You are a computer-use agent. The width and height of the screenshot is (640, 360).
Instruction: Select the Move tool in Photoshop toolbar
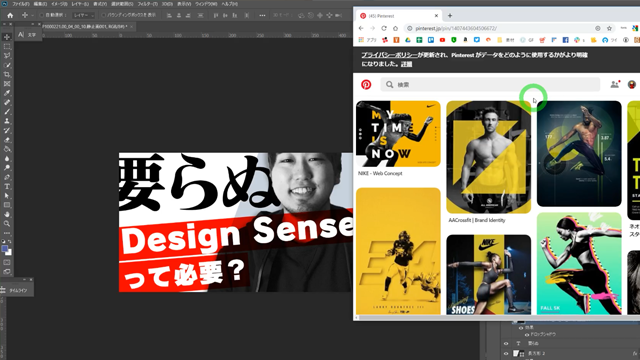pyautogui.click(x=7, y=37)
